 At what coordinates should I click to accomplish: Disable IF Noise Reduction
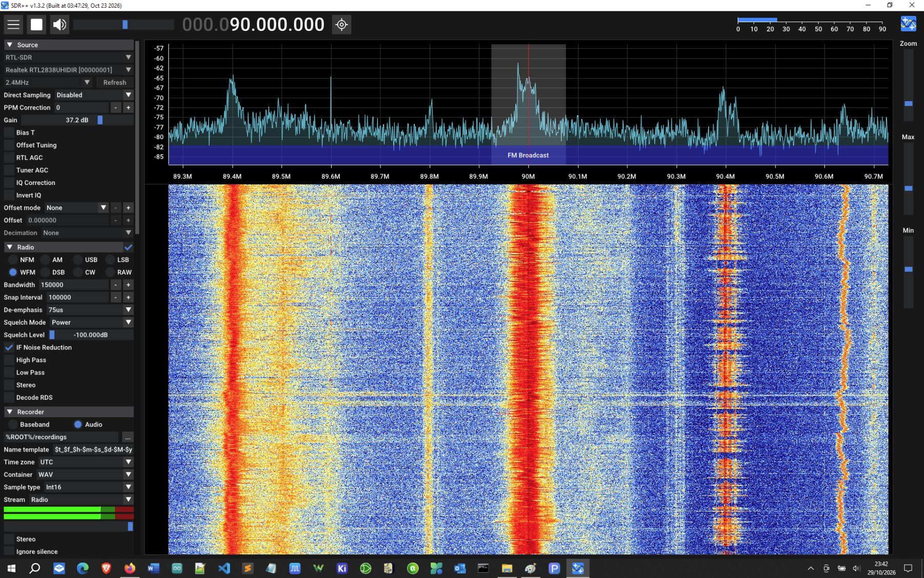tap(9, 347)
